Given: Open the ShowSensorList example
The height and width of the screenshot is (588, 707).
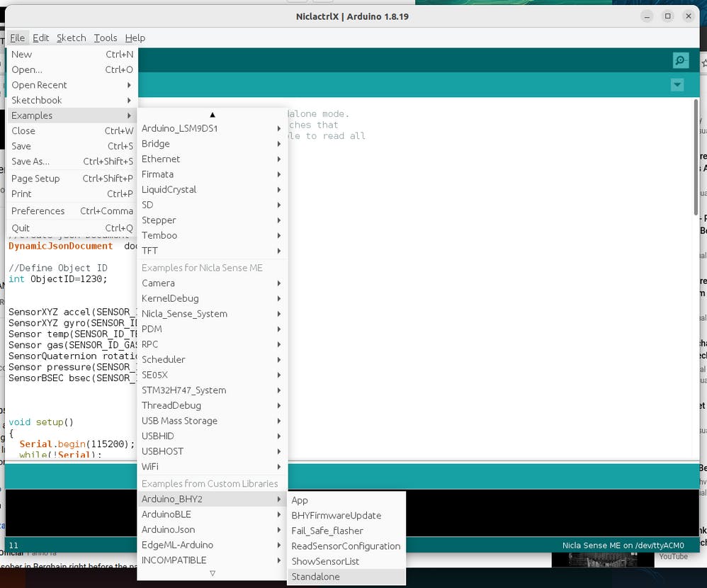Looking at the screenshot, I should tap(346, 562).
